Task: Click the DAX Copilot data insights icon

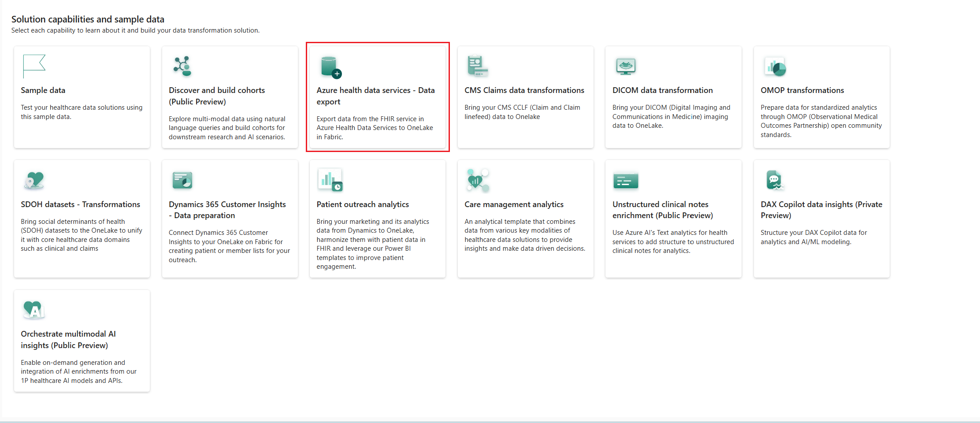Action: click(774, 180)
